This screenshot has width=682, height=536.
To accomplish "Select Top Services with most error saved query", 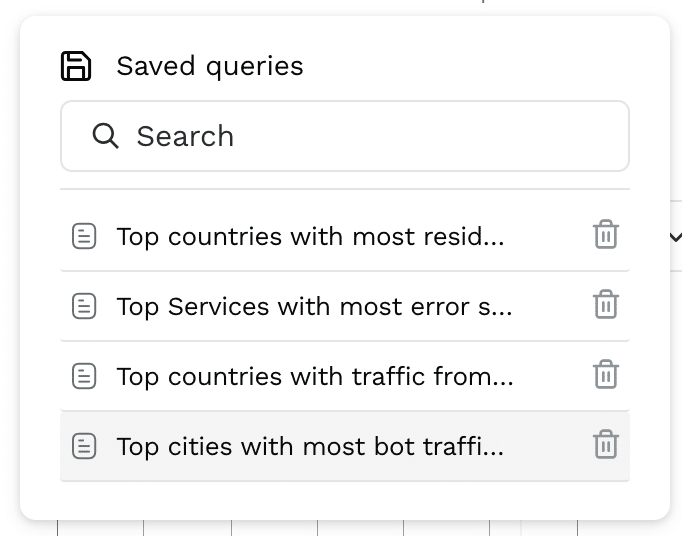I will tap(314, 306).
